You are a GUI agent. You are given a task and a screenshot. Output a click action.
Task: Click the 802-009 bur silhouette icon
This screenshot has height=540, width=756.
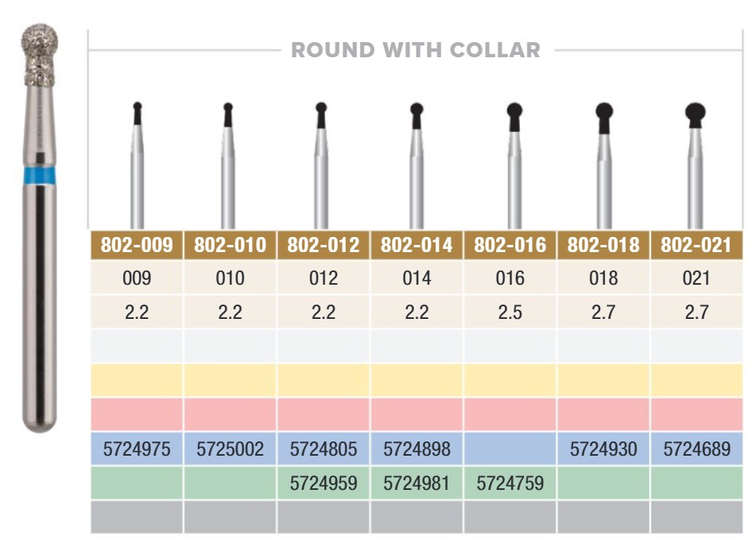(x=137, y=165)
